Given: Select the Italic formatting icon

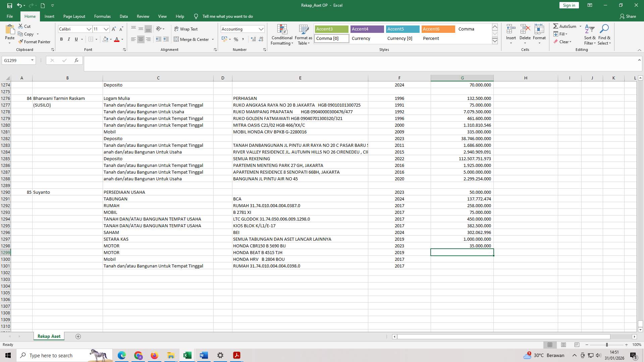Looking at the screenshot, I should pyautogui.click(x=69, y=39).
